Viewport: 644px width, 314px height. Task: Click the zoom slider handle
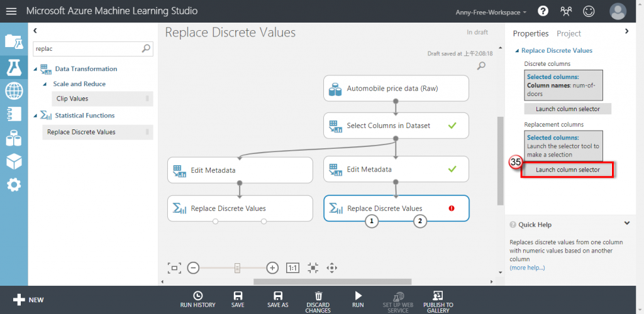coord(237,268)
